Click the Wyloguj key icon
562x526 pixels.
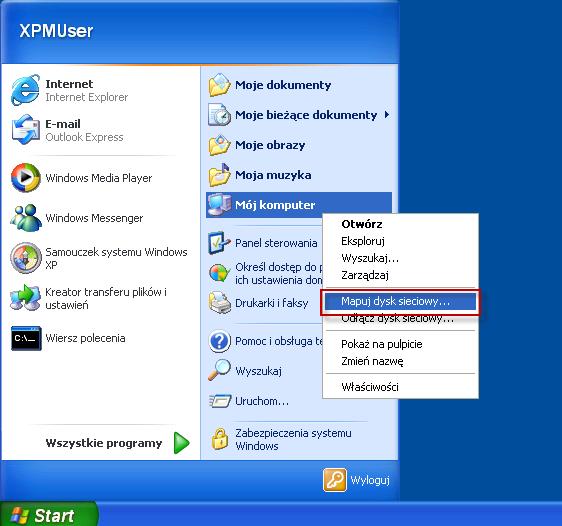click(x=335, y=479)
